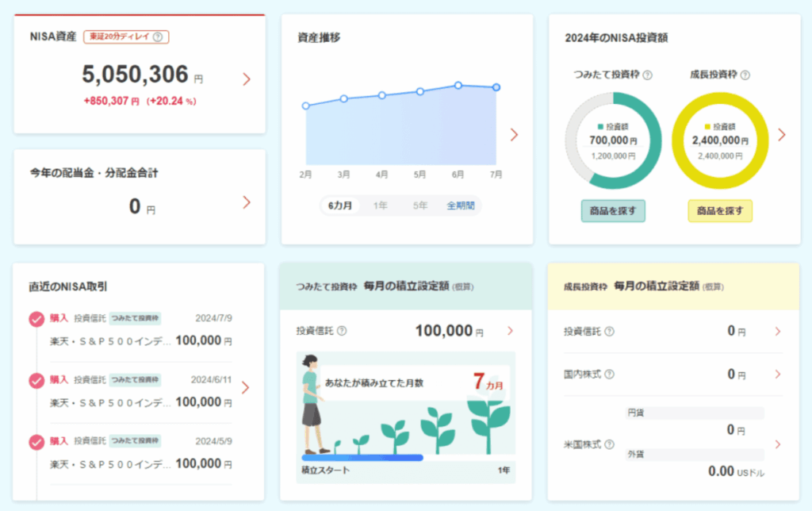
Task: Switch chart period to 全期間
Action: click(460, 206)
